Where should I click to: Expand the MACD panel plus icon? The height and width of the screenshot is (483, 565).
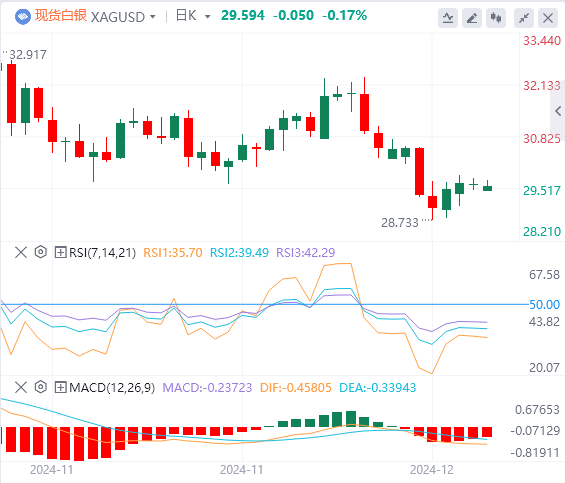[x=60, y=387]
